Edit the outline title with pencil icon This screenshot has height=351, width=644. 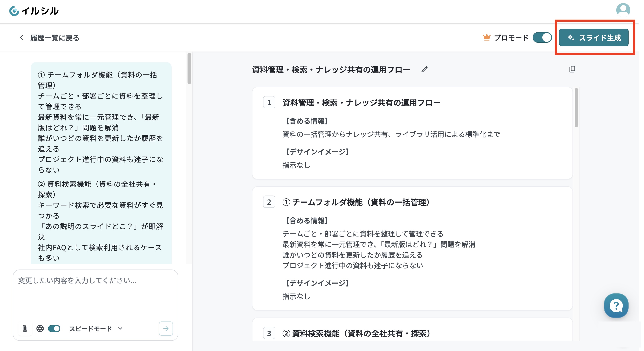tap(424, 69)
